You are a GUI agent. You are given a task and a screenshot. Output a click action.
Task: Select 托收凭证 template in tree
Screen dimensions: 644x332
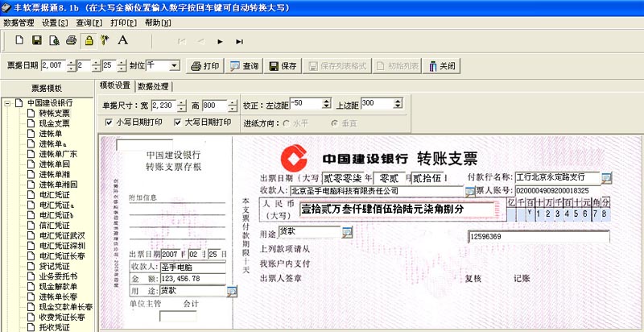pos(54,327)
